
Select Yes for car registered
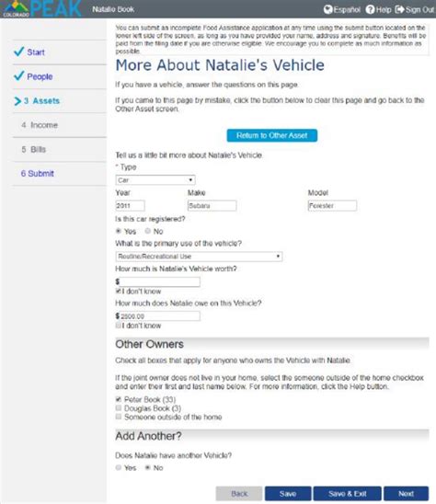pyautogui.click(x=119, y=231)
